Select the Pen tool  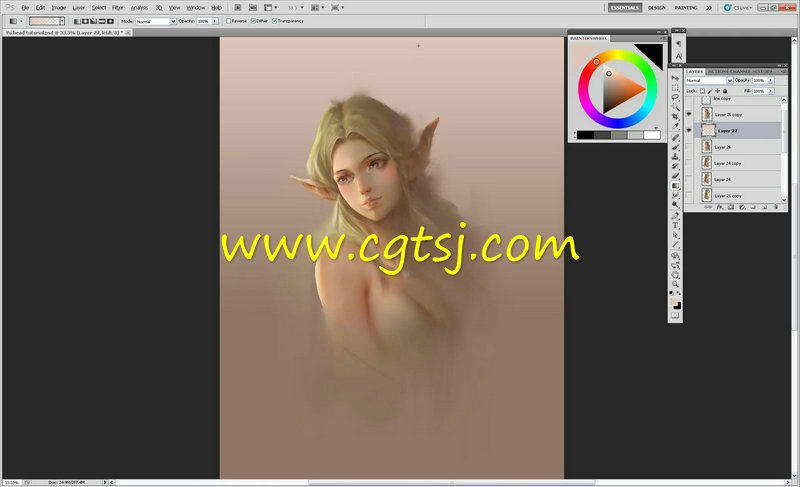point(675,216)
